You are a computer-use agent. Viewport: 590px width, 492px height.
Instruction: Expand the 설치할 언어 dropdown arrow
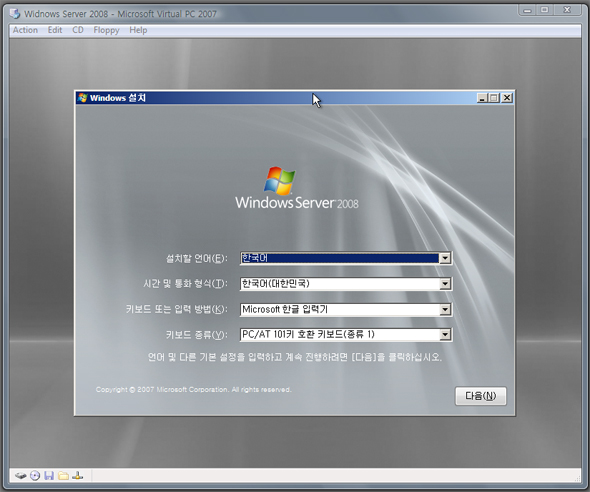coord(445,258)
